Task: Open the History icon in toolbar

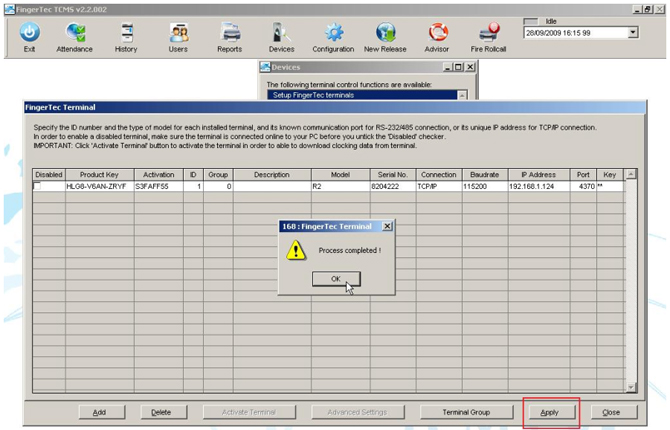Action: point(126,33)
